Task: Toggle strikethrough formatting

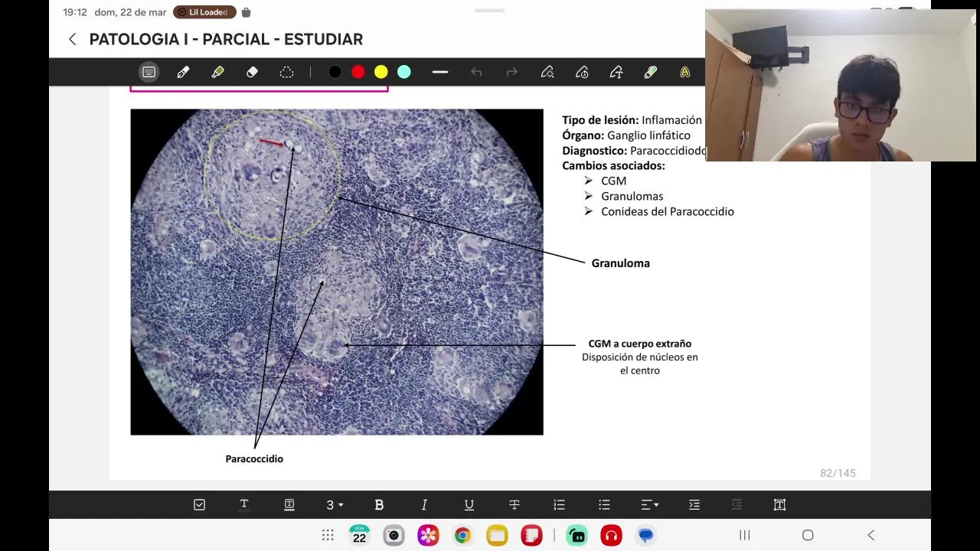Action: pos(514,504)
